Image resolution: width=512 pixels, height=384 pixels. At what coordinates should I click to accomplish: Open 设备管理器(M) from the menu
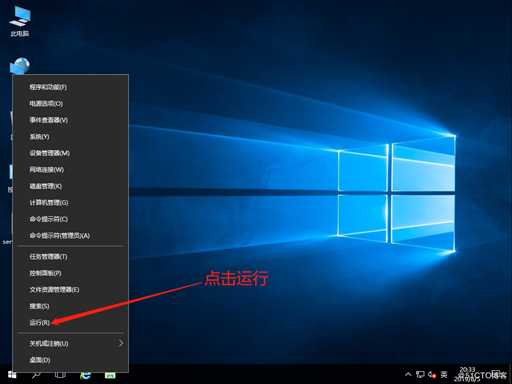[70, 153]
